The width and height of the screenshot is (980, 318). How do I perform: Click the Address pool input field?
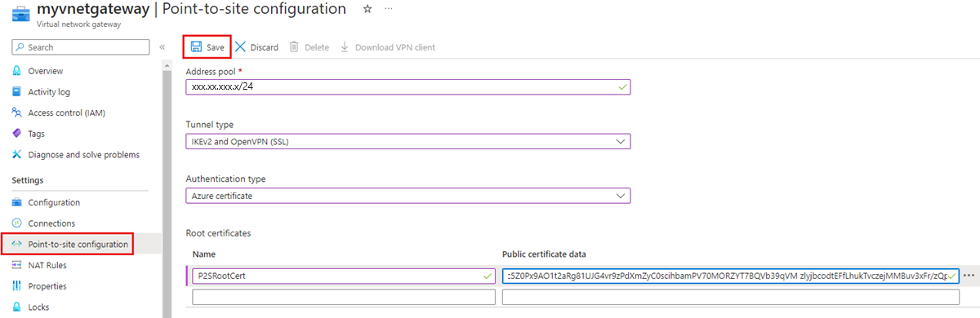(x=408, y=86)
